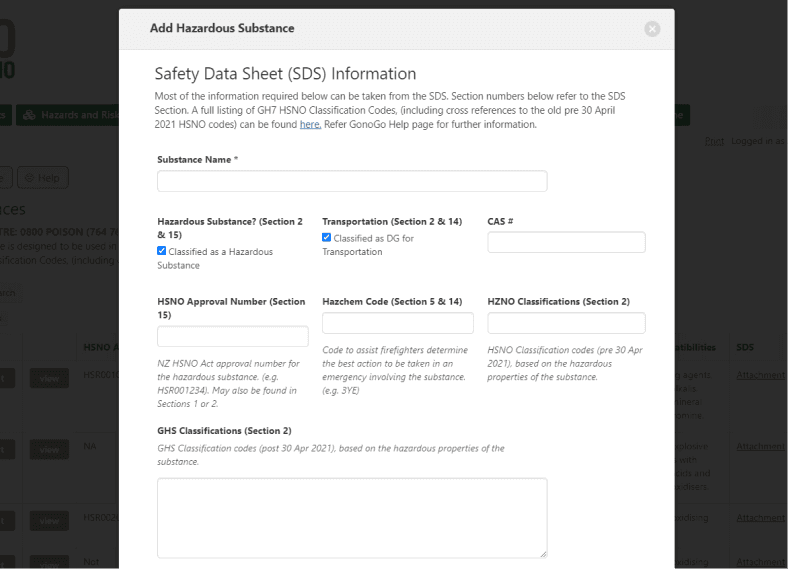Uncheck Classified as a Hazardous Substance
788x569 pixels.
point(161,251)
